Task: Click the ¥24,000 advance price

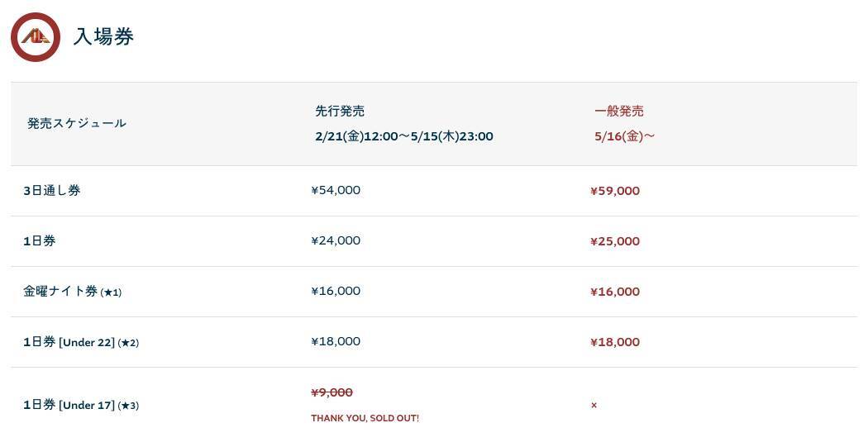Action: 336,240
